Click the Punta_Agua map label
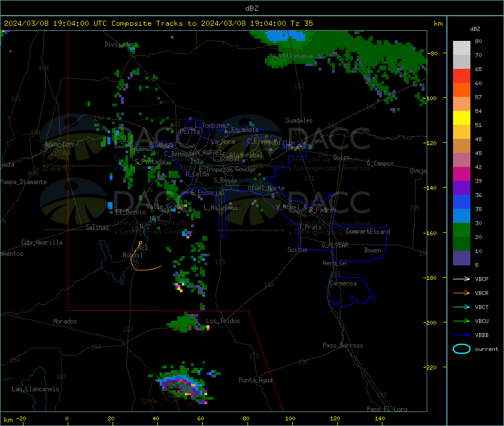 pyautogui.click(x=255, y=380)
